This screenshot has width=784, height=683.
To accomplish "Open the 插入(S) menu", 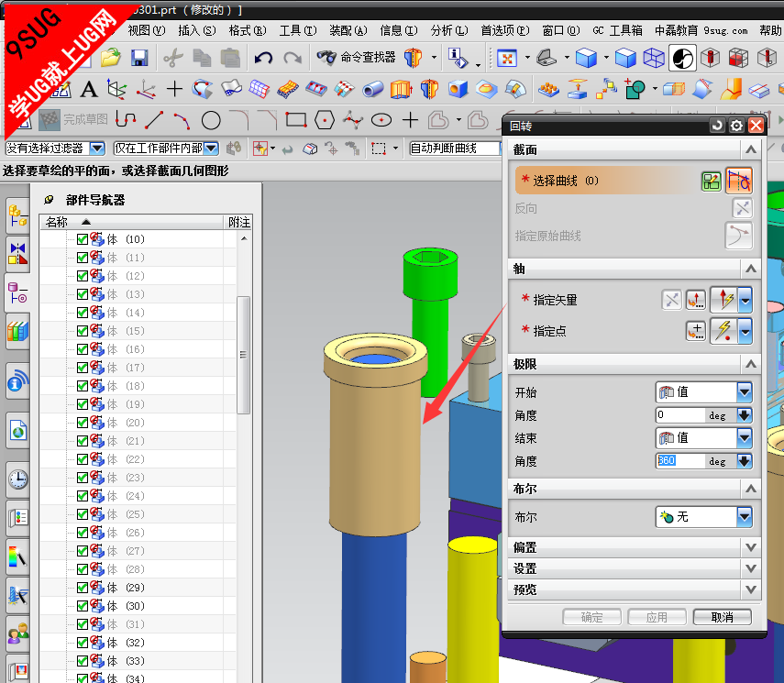I will click(x=197, y=30).
